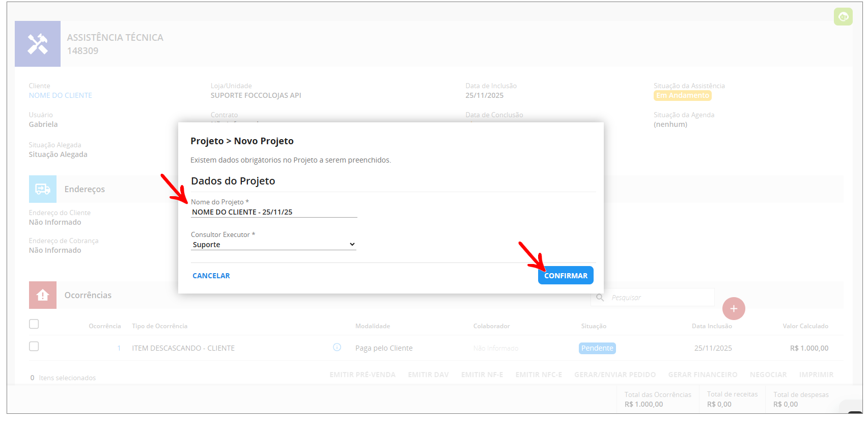This screenshot has width=868, height=423.
Task: Open the green chat support icon
Action: (x=843, y=17)
